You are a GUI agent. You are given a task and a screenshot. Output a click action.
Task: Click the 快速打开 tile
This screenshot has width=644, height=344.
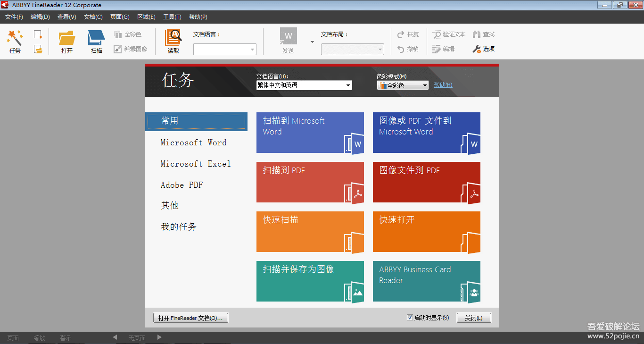pyautogui.click(x=427, y=232)
